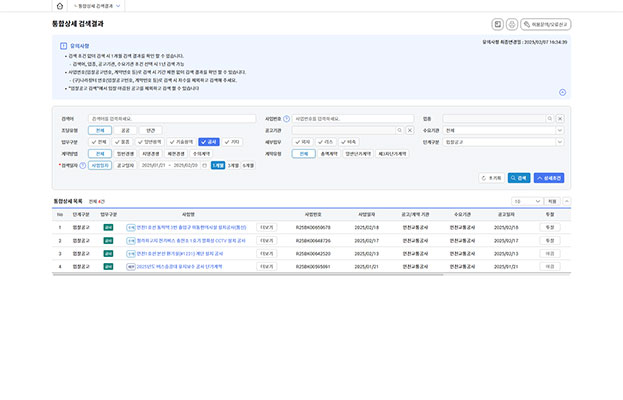Click the blue 검색 button
This screenshot has width=623, height=400.
coord(518,177)
